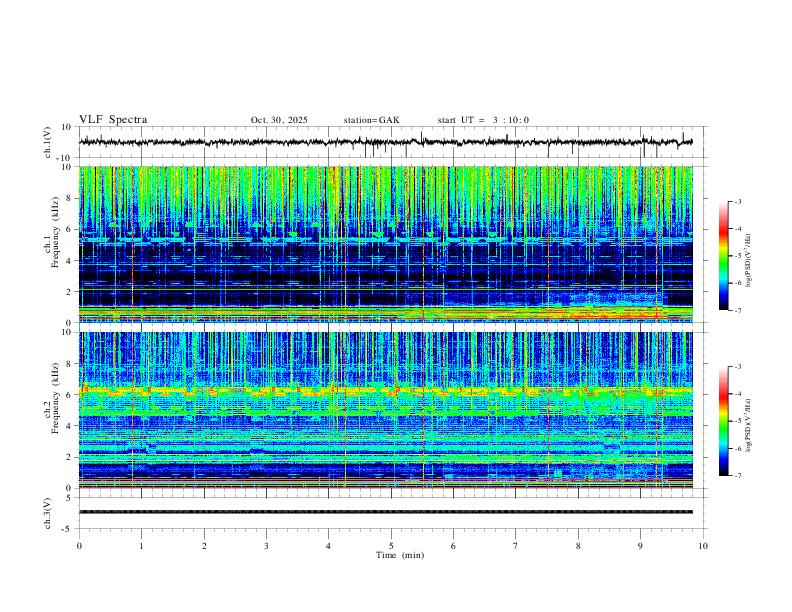Viewport: 792px width, 612px height.
Task: Click the lower colorbar '-7' tick label
Action: coord(737,476)
